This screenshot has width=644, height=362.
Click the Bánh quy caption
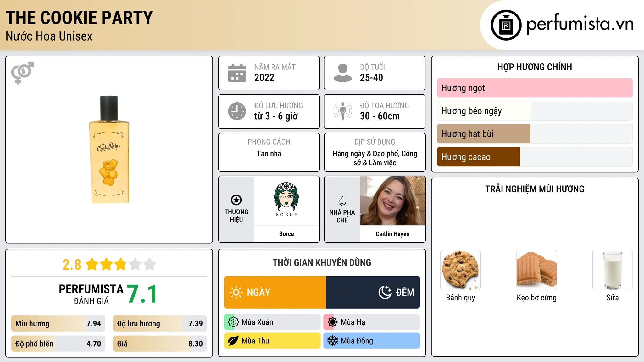point(460,298)
